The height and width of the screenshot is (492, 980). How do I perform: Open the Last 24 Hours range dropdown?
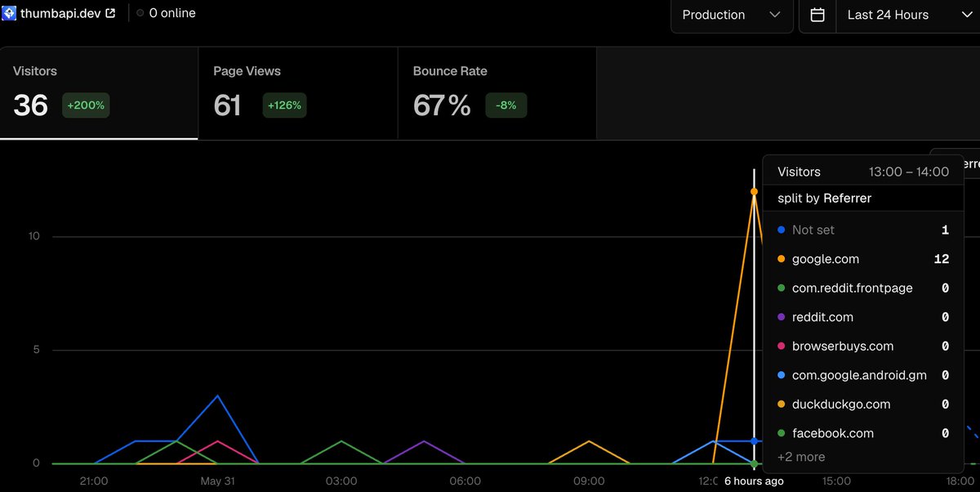point(908,15)
